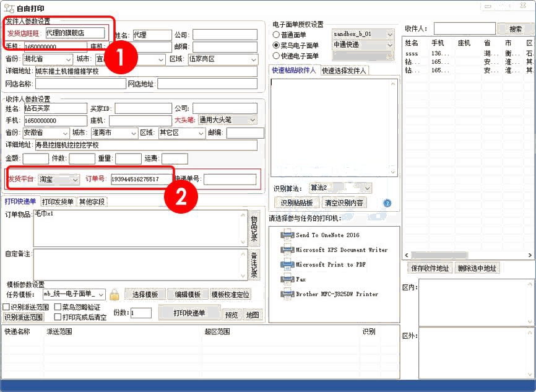Viewport: 536px width, 392px height.
Task: Select the Send To OneNote 2016 printer icon
Action: [x=287, y=235]
